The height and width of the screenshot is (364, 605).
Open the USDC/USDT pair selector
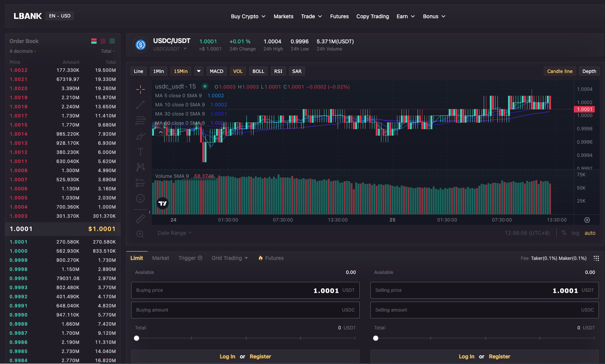(170, 49)
